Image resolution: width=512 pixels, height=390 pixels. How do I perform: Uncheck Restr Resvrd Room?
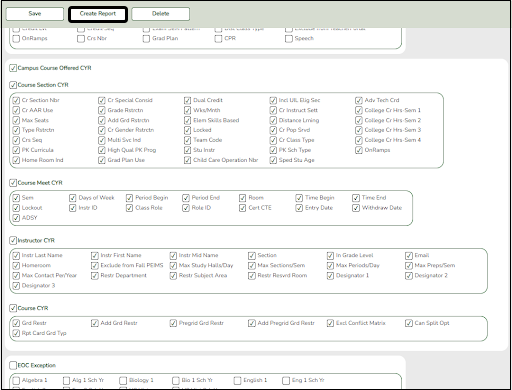252,276
